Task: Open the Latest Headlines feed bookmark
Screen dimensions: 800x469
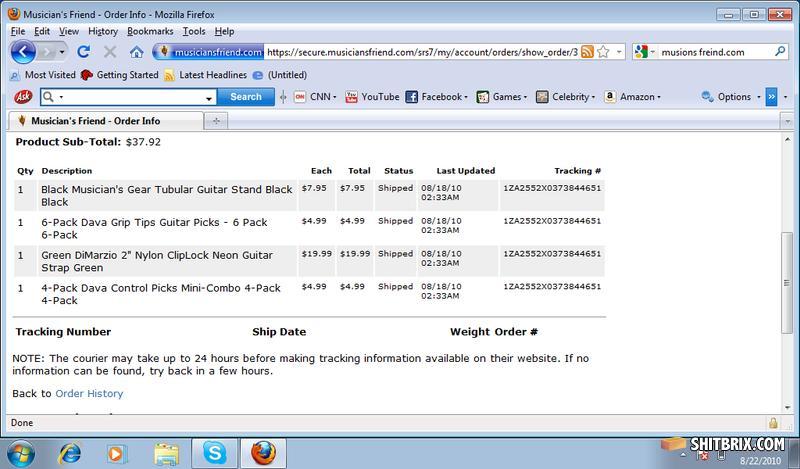Action: (205, 75)
